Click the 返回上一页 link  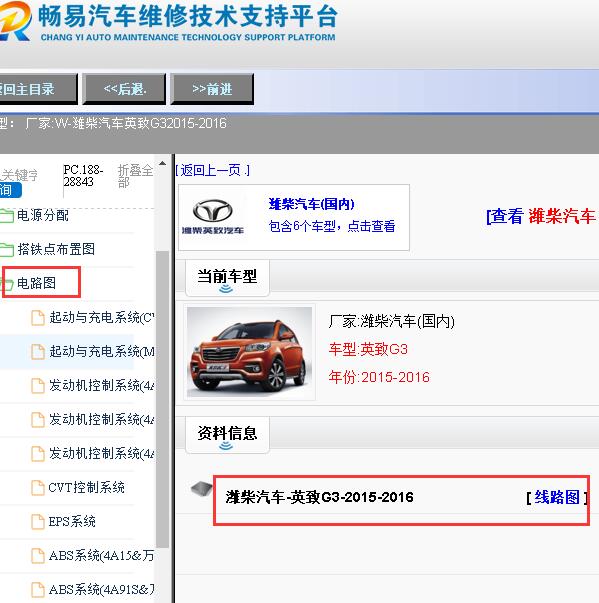pos(212,170)
